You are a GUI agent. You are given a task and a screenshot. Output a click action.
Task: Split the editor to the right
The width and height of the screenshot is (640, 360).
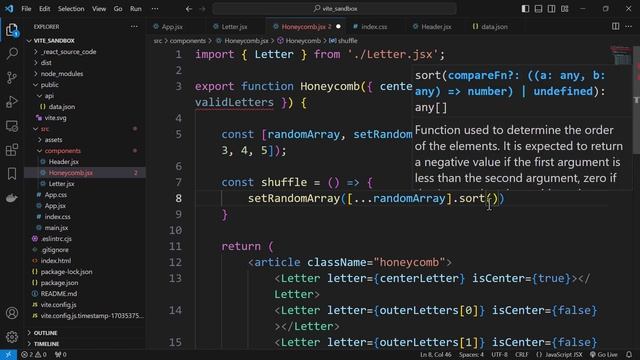pos(615,26)
